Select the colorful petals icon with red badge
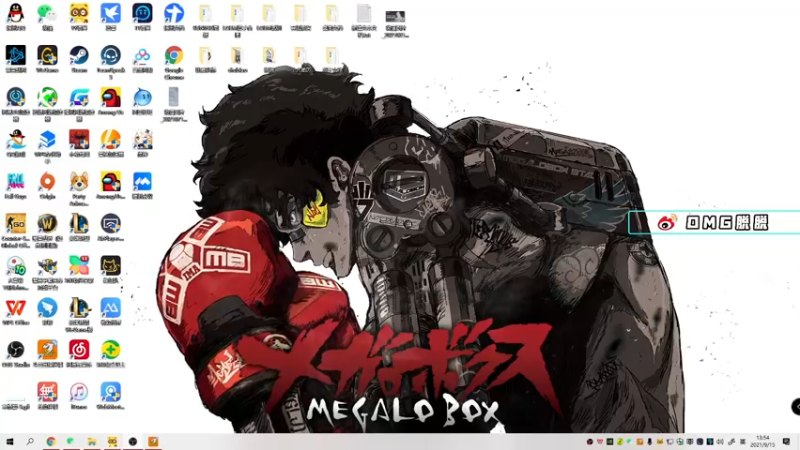The image size is (800, 450). coord(79,269)
